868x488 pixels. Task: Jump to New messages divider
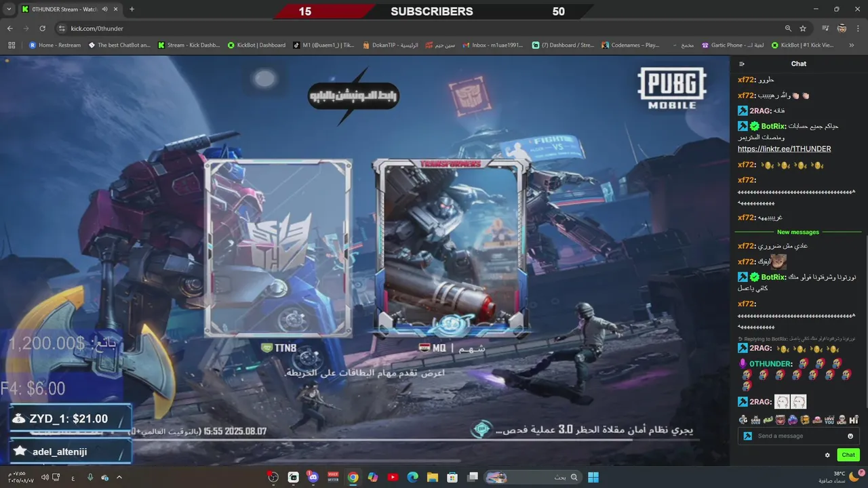(x=798, y=232)
